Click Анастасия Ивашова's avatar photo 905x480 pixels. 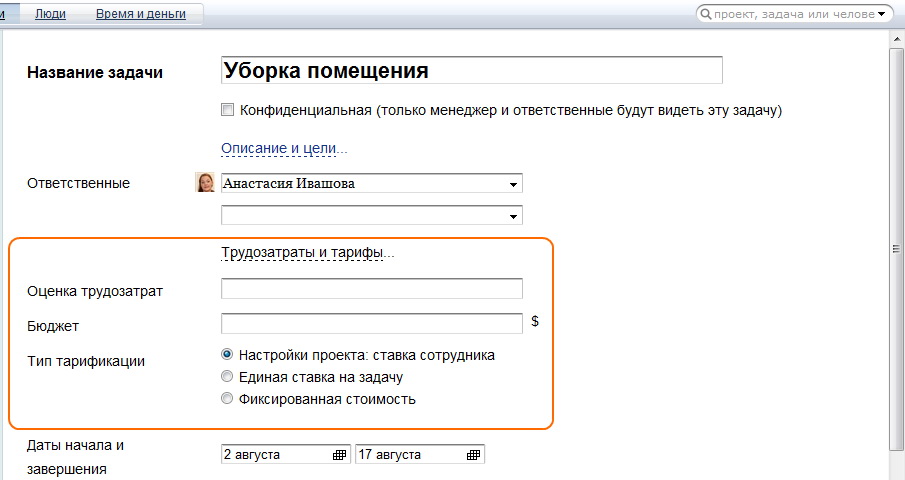(x=205, y=183)
